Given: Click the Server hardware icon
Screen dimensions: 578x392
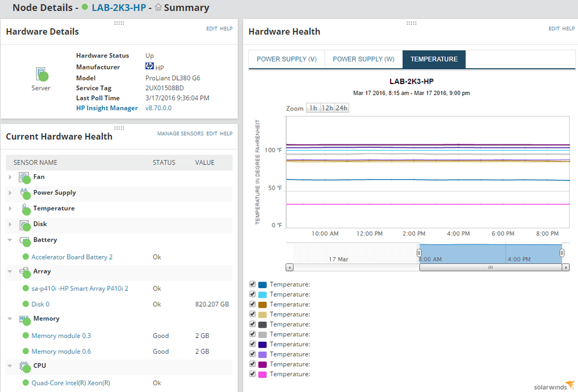Looking at the screenshot, I should point(42,74).
